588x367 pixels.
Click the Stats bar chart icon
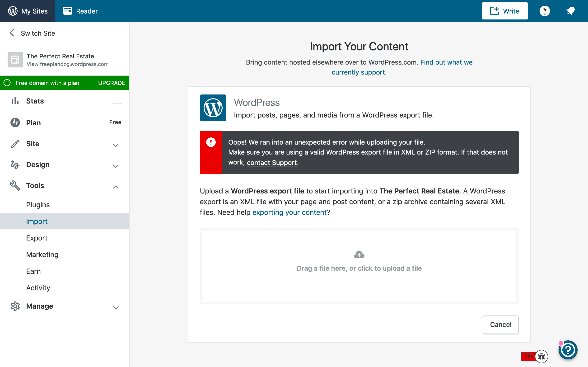15,101
